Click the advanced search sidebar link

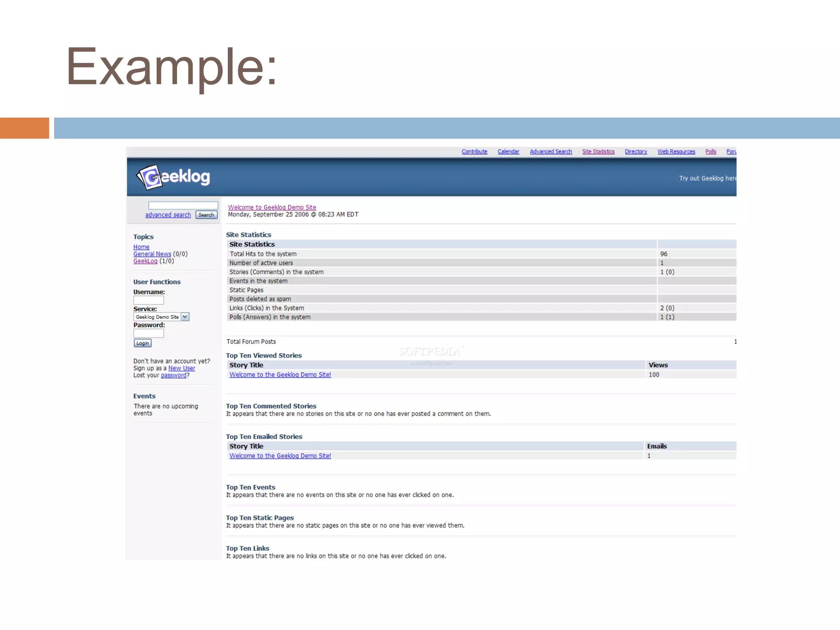(168, 215)
